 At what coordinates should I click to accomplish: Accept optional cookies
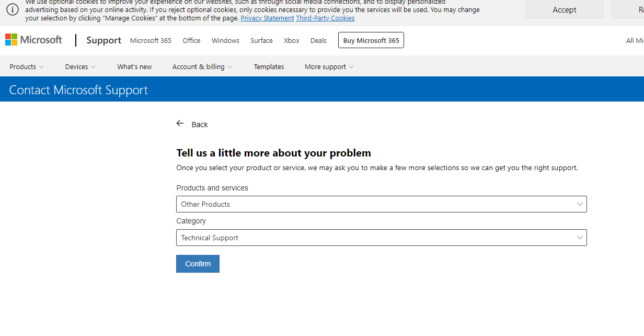[565, 9]
